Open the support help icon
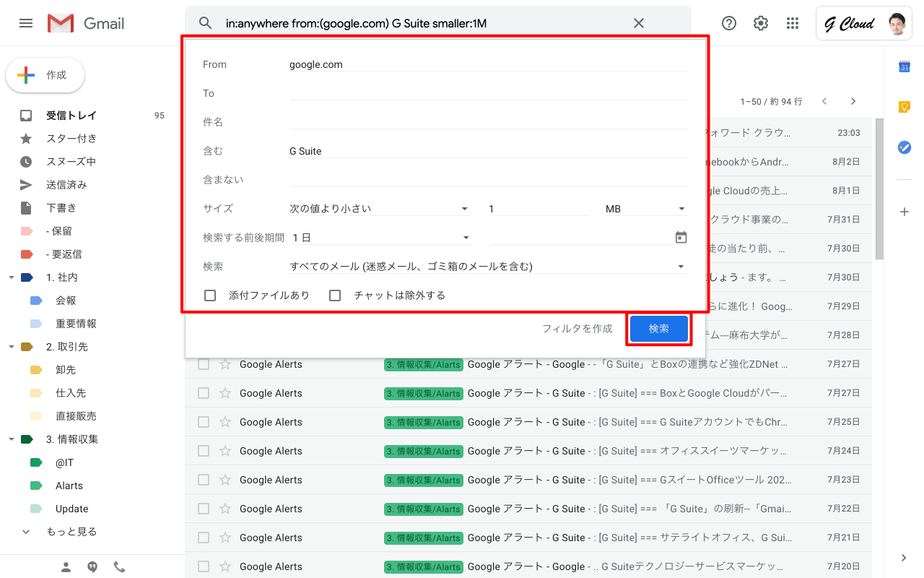This screenshot has width=924, height=578. tap(729, 23)
